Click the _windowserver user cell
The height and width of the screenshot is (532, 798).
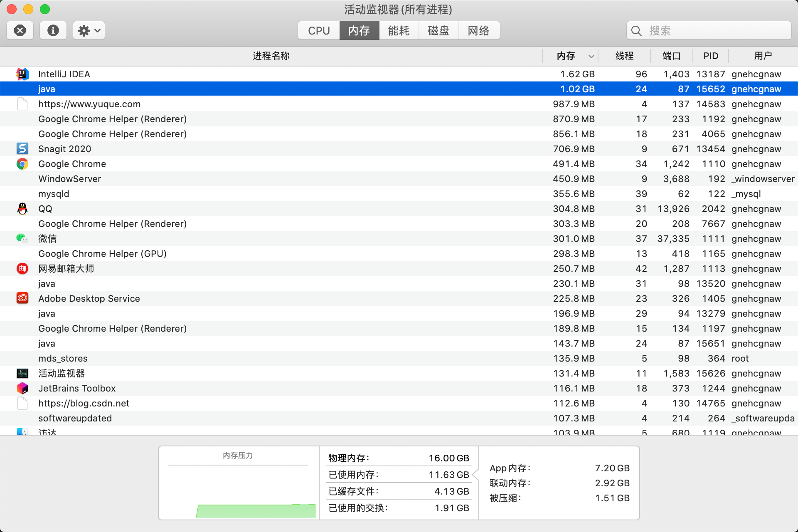tap(763, 179)
